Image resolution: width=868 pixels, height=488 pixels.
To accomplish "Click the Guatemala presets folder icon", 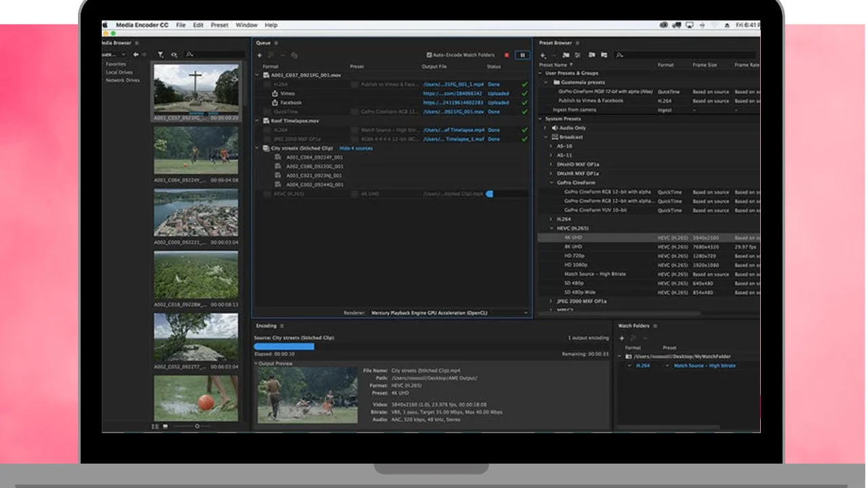I will pos(555,82).
